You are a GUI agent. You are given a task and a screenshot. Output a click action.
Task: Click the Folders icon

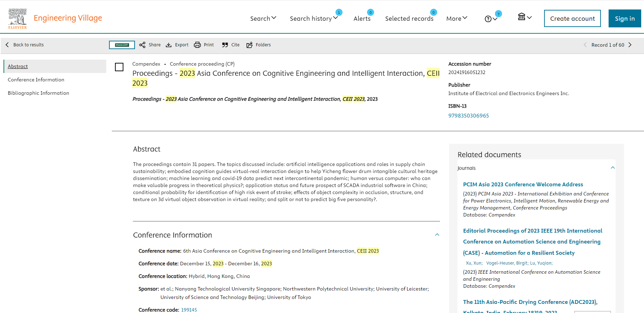tap(250, 45)
